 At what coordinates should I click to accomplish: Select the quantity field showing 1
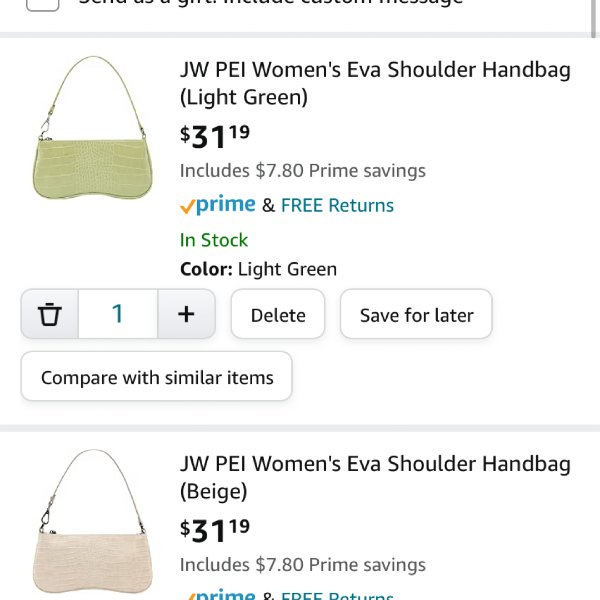pos(118,314)
